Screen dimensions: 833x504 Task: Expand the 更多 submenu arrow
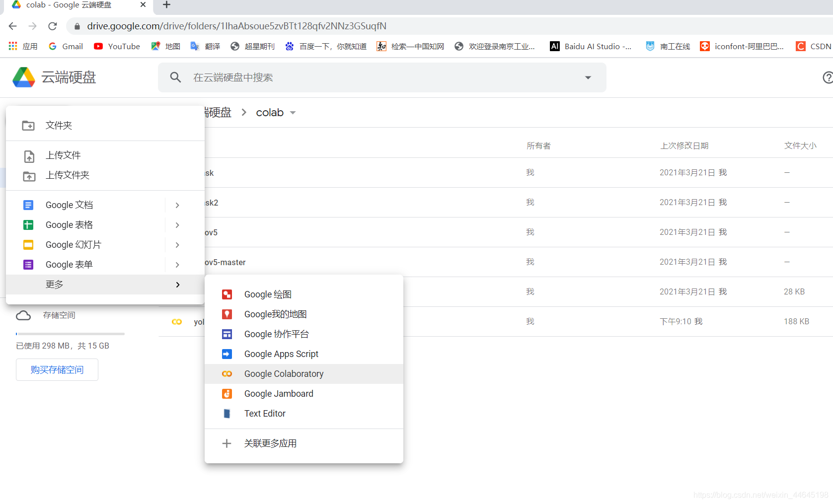tap(177, 285)
